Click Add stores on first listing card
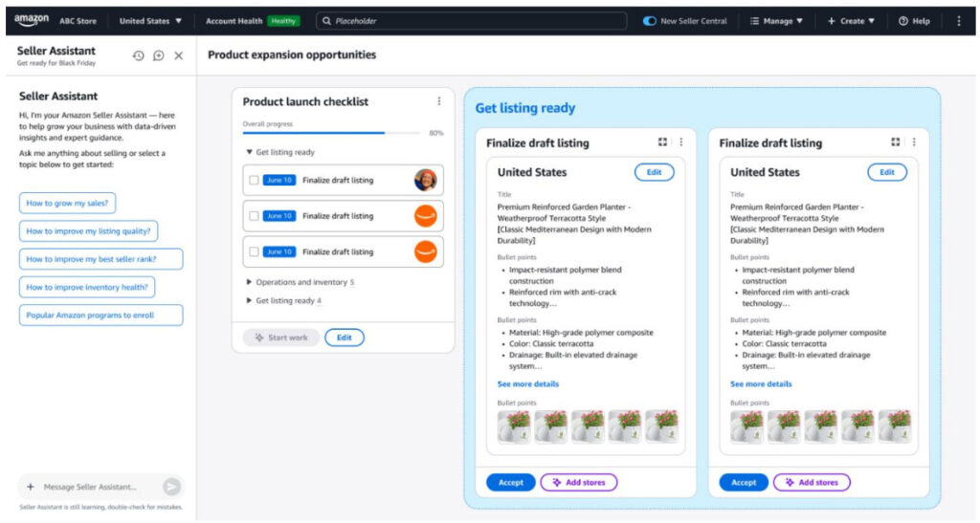This screenshot has height=523, width=980. pyautogui.click(x=579, y=483)
